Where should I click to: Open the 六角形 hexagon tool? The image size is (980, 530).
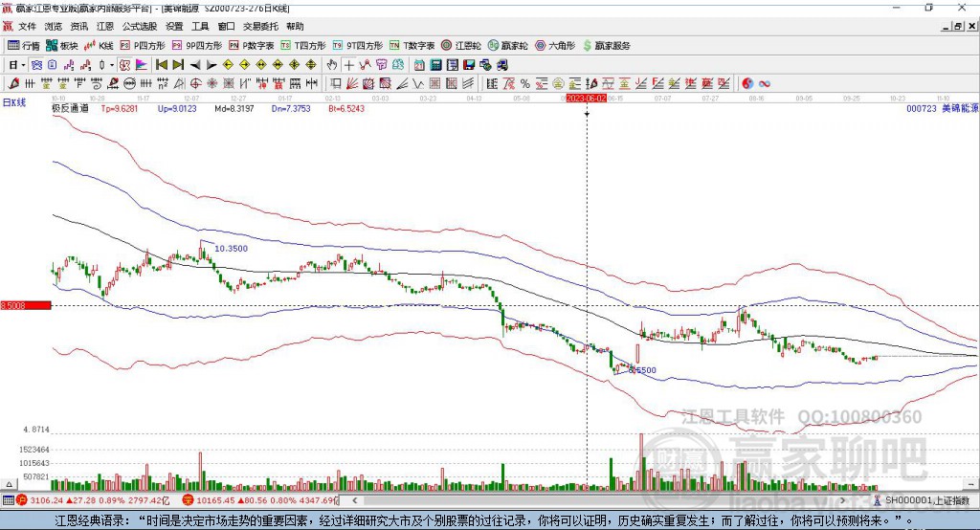555,46
